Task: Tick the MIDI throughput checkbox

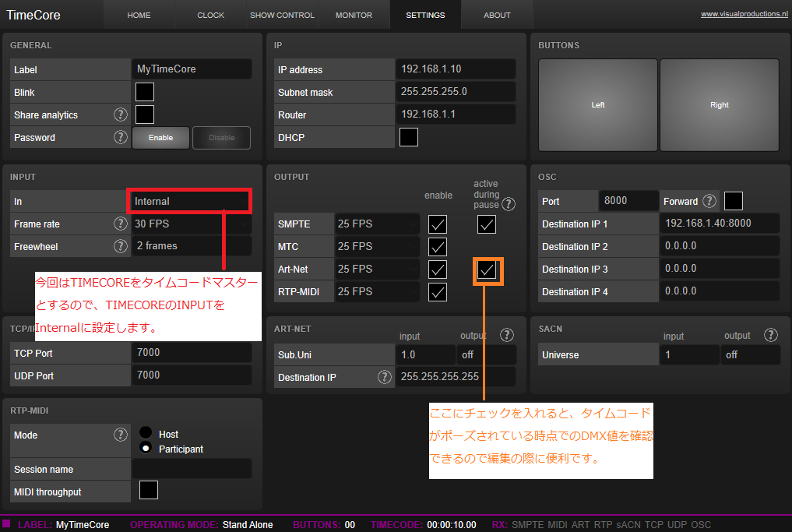Action: coord(149,490)
